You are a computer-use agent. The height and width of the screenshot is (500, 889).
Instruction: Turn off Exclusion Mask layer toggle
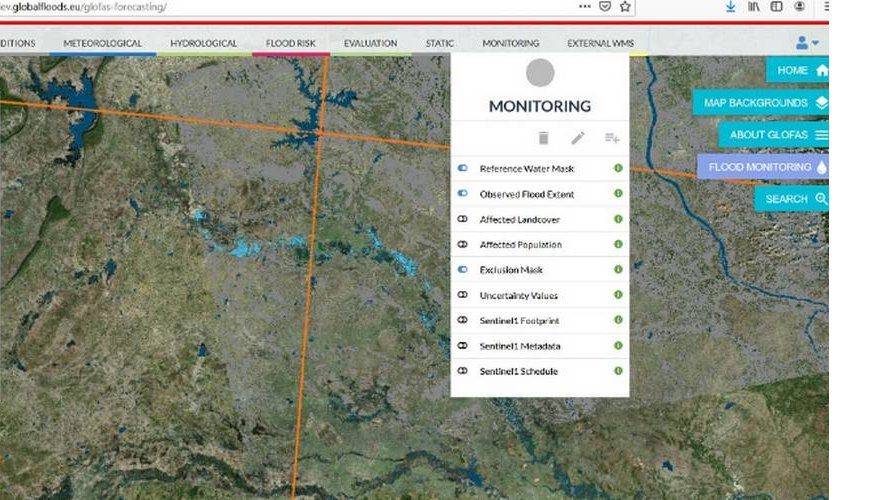tap(463, 269)
